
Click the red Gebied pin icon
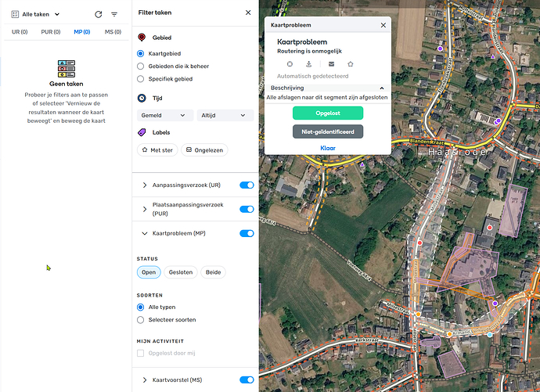click(x=142, y=38)
